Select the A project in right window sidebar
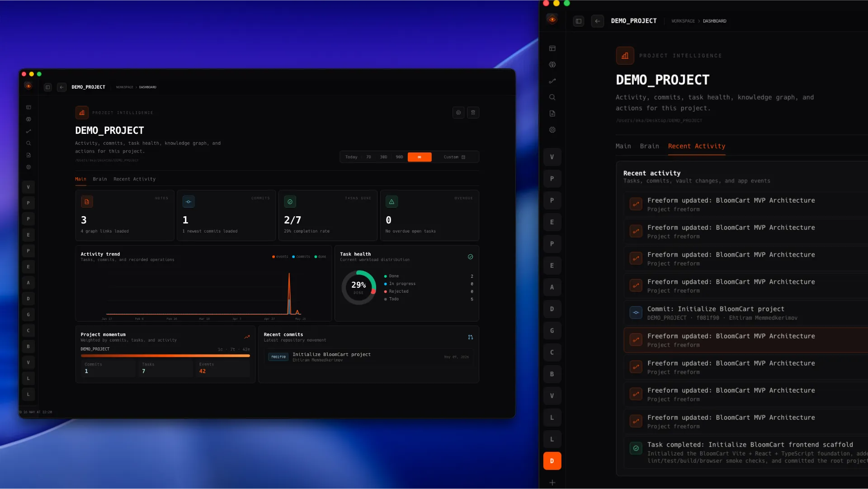 [552, 287]
